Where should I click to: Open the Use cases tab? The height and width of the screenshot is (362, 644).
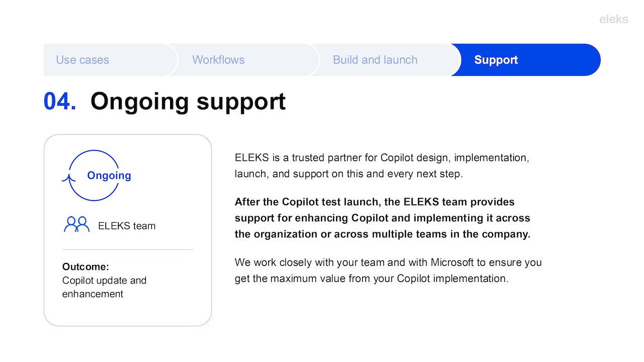(x=83, y=60)
